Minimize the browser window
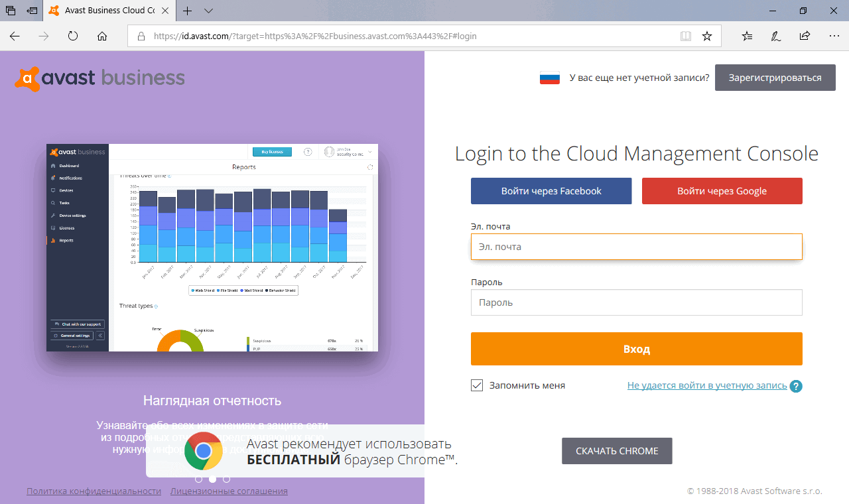Image resolution: width=849 pixels, height=504 pixels. [773, 11]
